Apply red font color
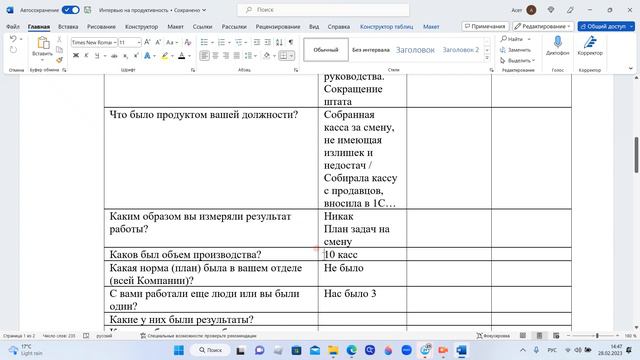Screen dimensions: 640x360 click(x=182, y=56)
